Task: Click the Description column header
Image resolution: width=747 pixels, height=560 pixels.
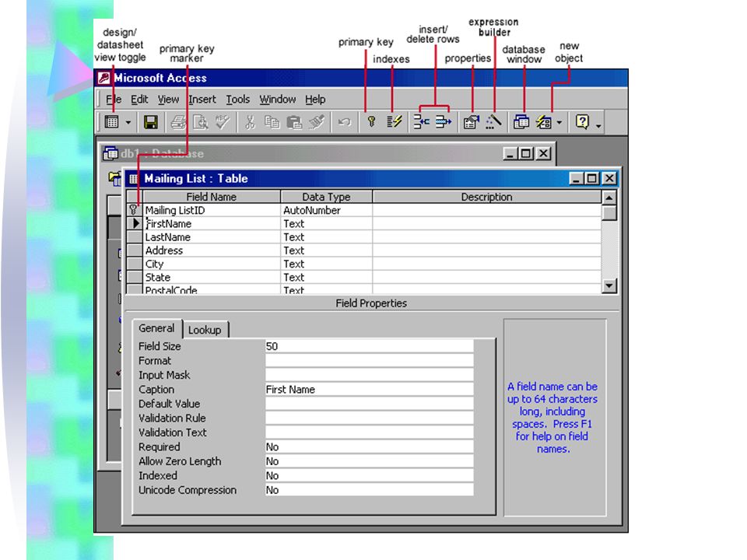Action: [x=487, y=197]
